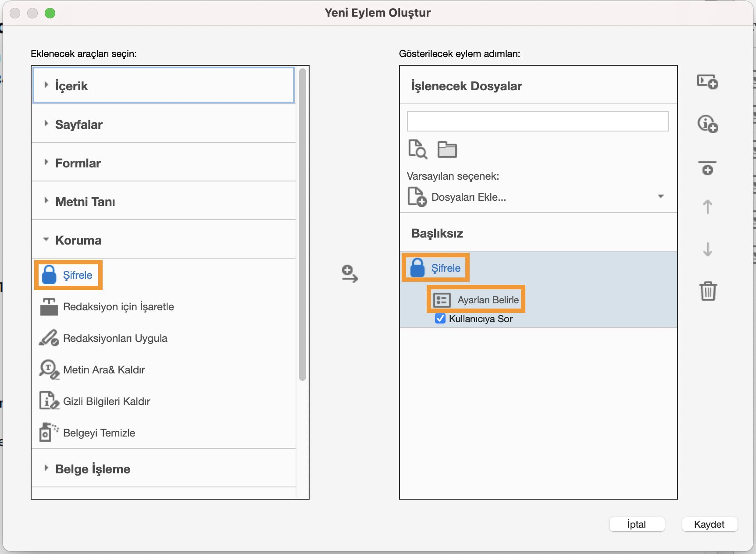Select the Belgeyi Temizle tool
The image size is (756, 554).
(x=99, y=433)
